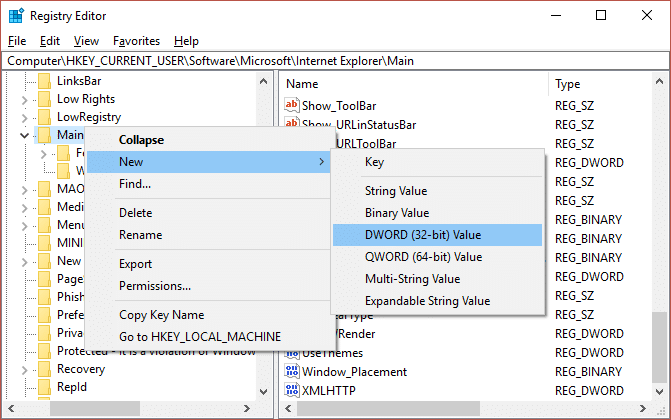Choose Rename in the context menu
Viewport: 671px width, 420px height.
click(208, 235)
